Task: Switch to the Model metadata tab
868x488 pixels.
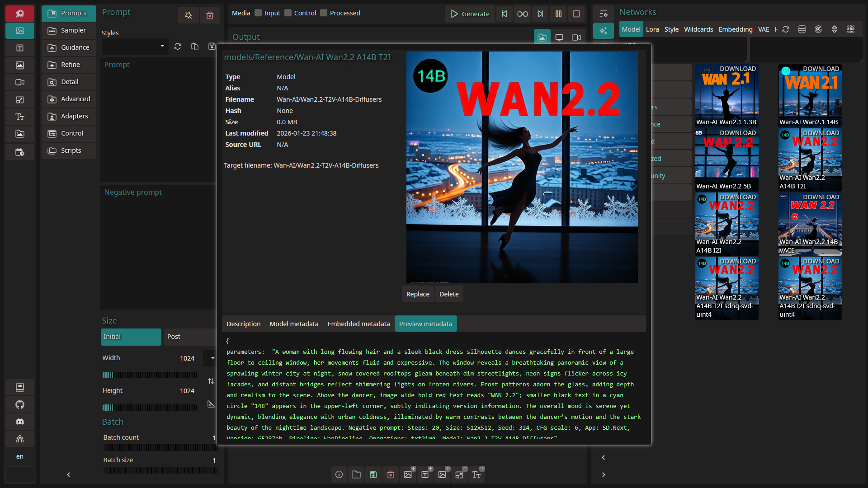Action: 294,324
